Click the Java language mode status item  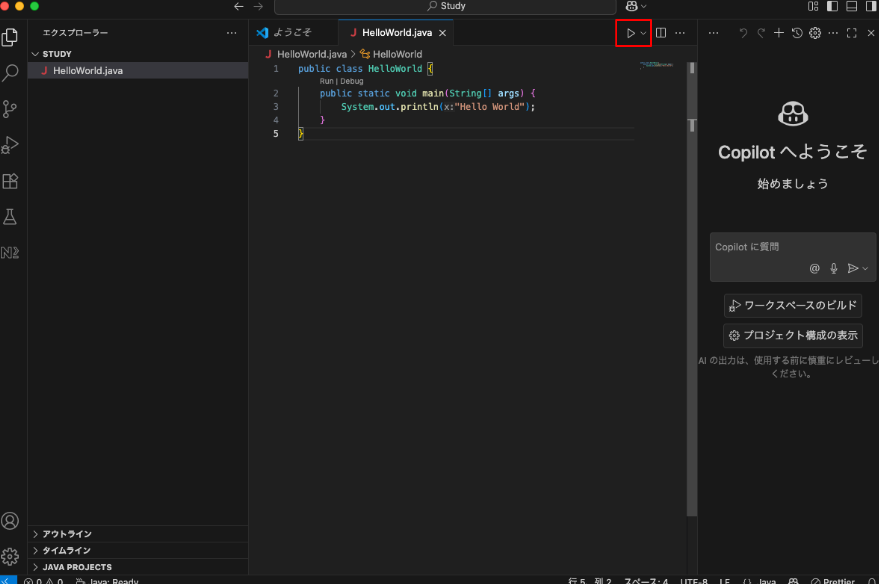[767, 581]
